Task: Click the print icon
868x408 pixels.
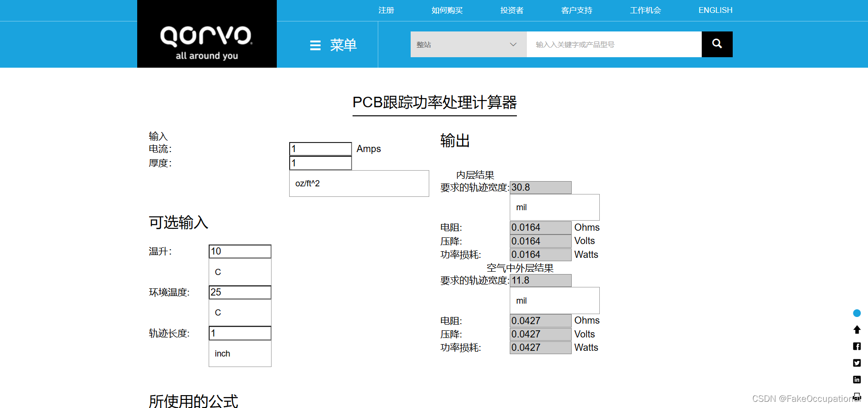Action: pyautogui.click(x=857, y=396)
